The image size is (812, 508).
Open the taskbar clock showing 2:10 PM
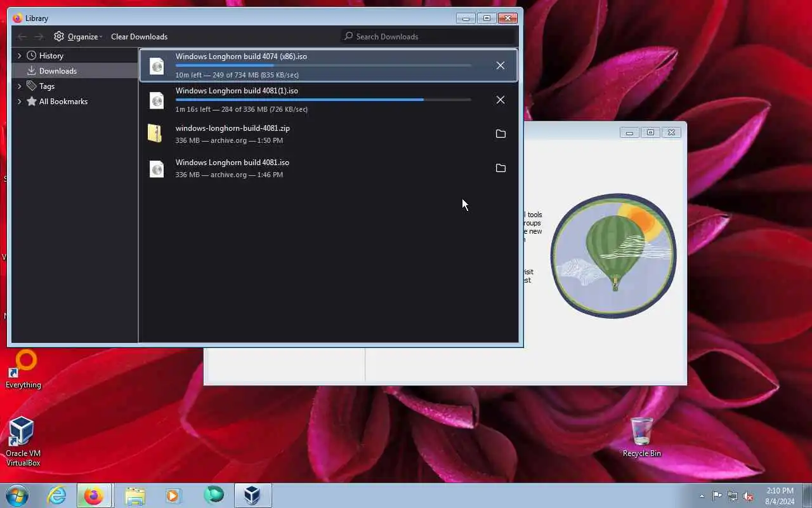point(780,496)
